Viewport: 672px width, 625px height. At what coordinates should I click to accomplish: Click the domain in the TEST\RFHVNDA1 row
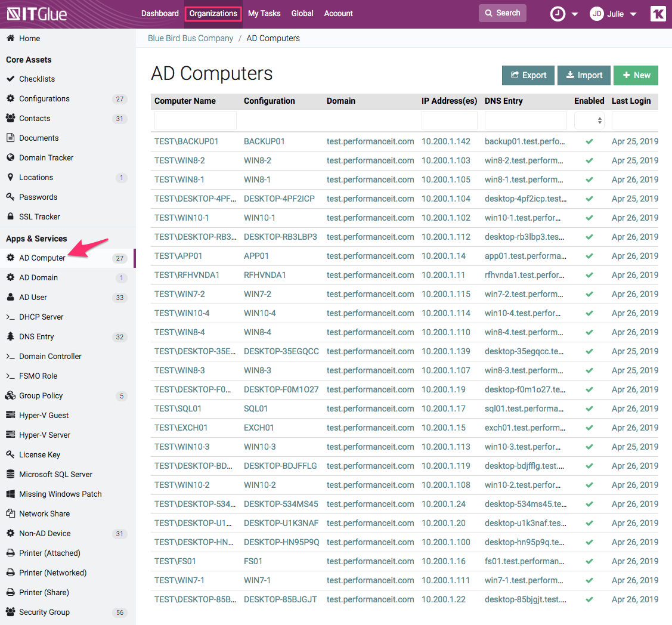370,275
